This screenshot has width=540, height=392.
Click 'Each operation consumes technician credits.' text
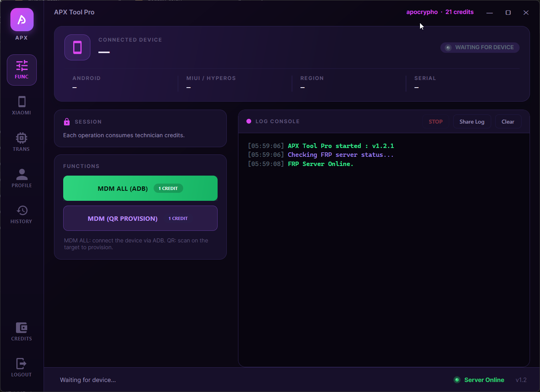124,135
